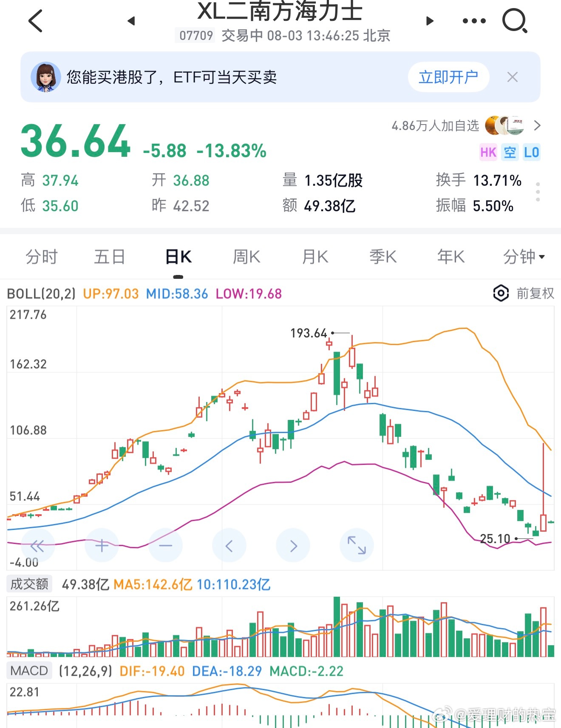Tap previous close 42.52 value

tap(191, 206)
